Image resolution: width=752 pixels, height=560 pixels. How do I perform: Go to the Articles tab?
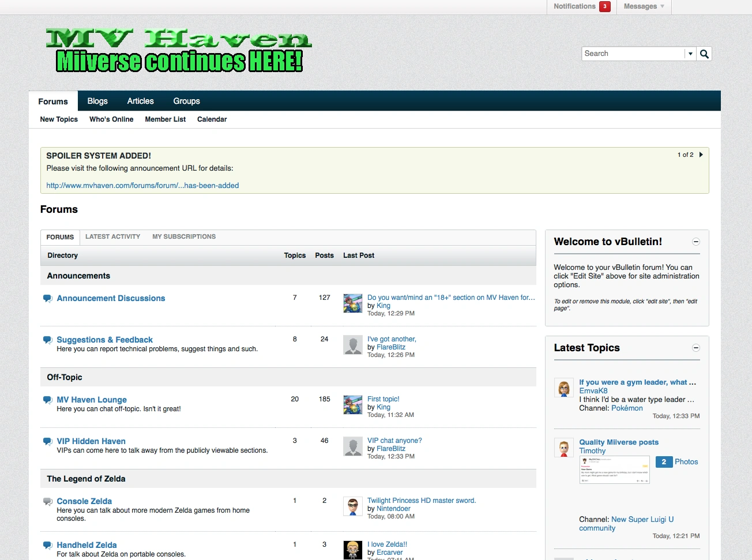click(x=141, y=101)
